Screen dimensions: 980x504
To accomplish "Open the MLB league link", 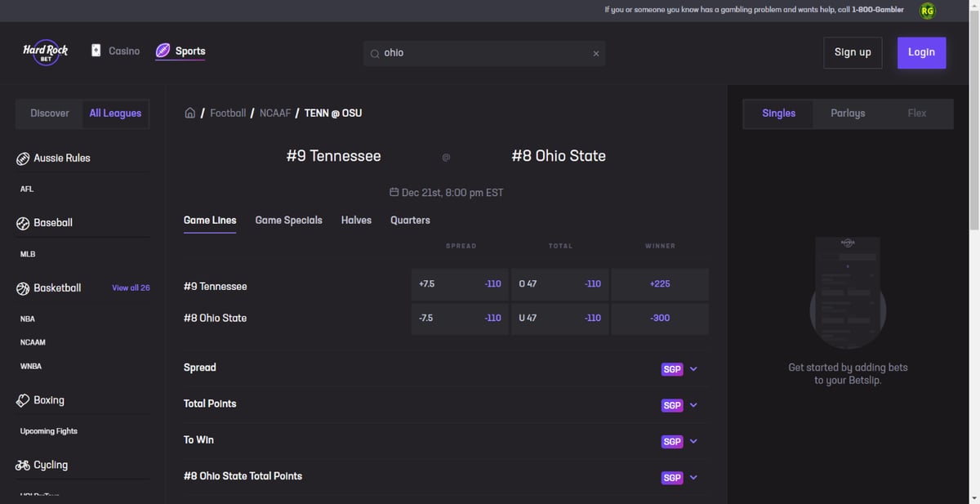I will pos(28,254).
